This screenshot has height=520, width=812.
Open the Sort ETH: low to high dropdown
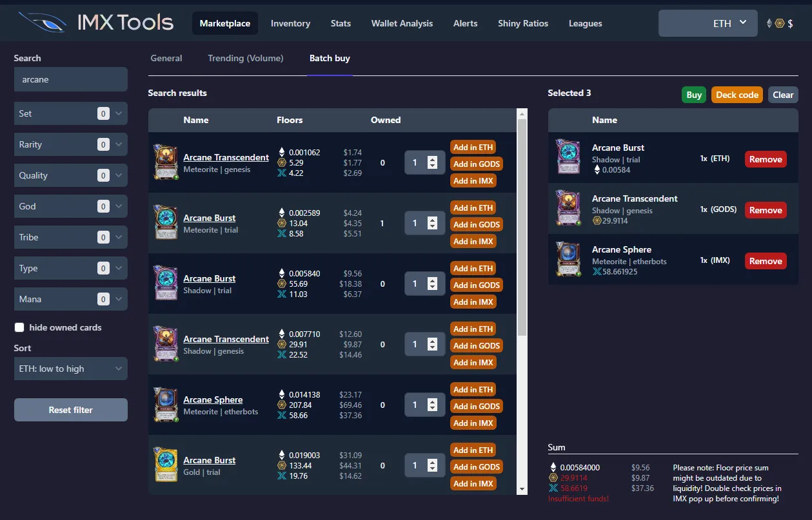71,369
